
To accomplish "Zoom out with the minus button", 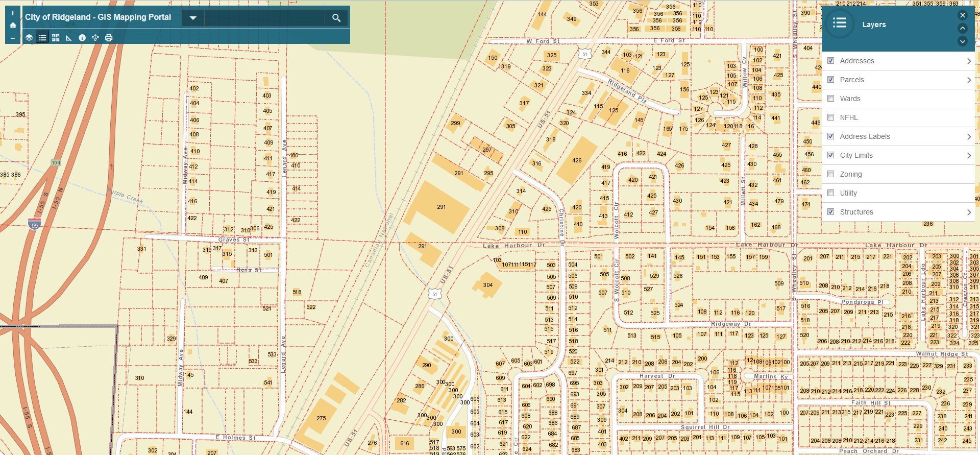I will 13,38.
